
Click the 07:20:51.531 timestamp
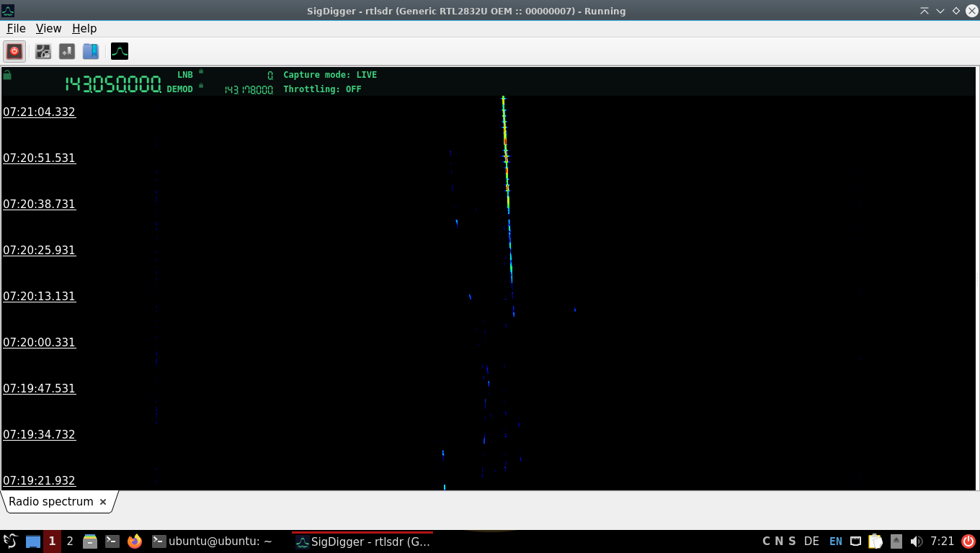39,158
